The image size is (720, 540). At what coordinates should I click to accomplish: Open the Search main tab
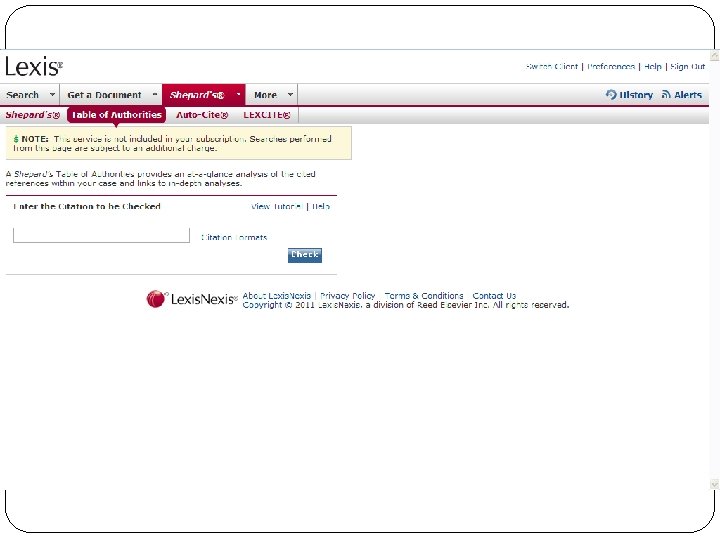pyautogui.click(x=22, y=95)
